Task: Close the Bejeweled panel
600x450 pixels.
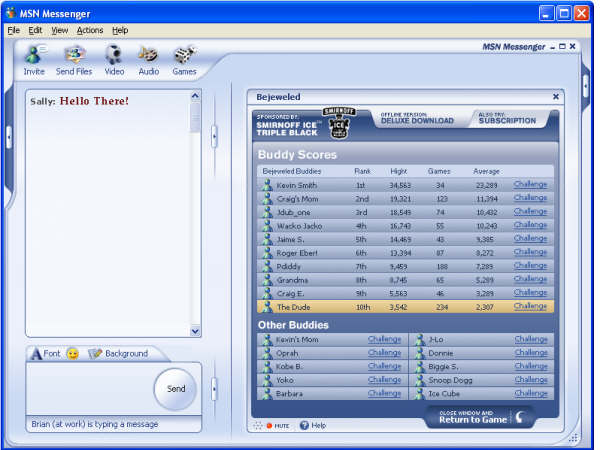Action: [556, 97]
